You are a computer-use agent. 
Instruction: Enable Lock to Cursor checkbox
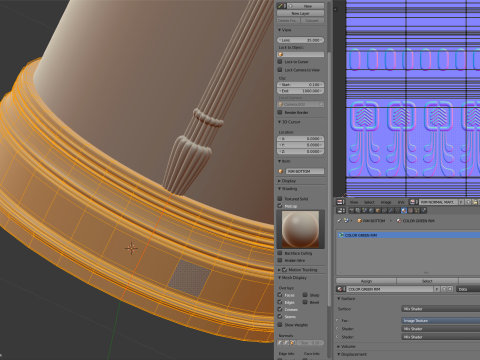click(280, 62)
